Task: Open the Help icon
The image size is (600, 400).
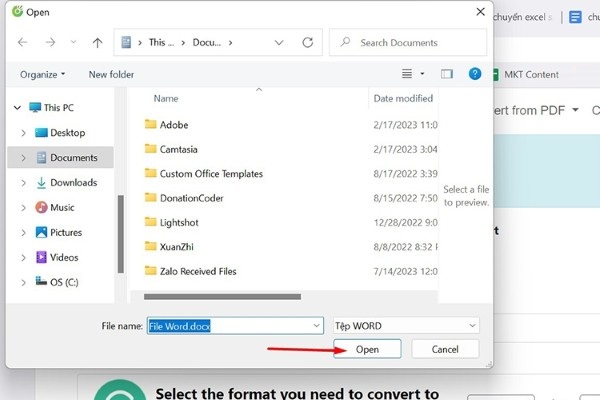Action: 475,73
